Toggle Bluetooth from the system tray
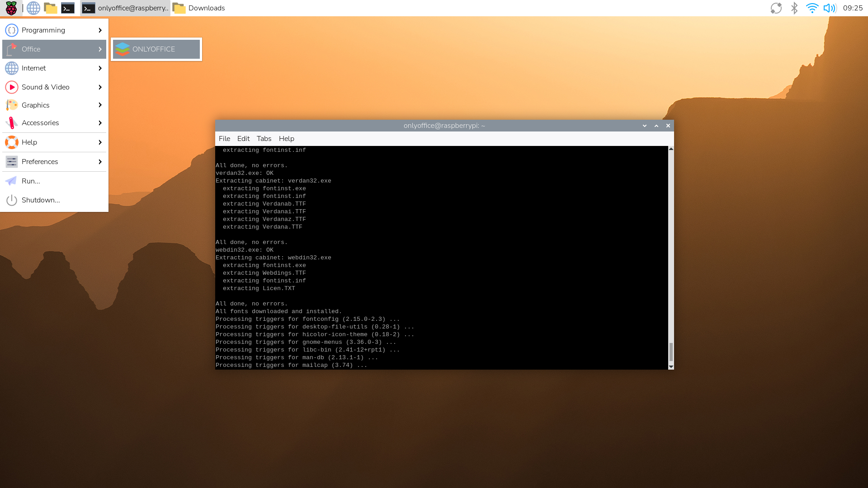868x488 pixels. [x=794, y=8]
